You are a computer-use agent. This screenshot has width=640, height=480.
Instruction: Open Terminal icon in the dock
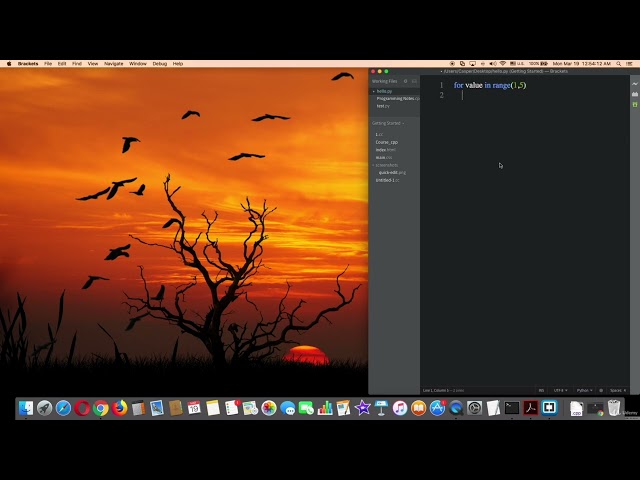pyautogui.click(x=512, y=408)
